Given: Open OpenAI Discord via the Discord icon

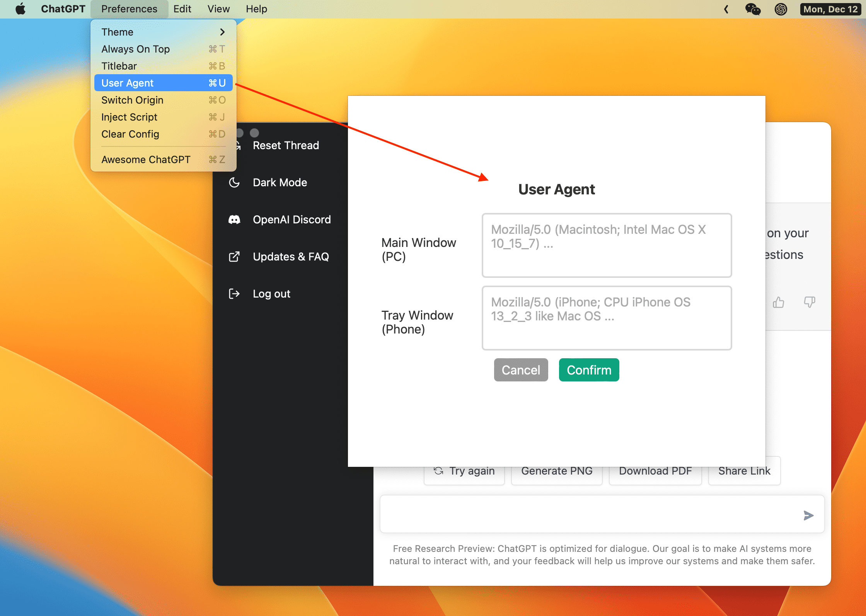Looking at the screenshot, I should 235,219.
